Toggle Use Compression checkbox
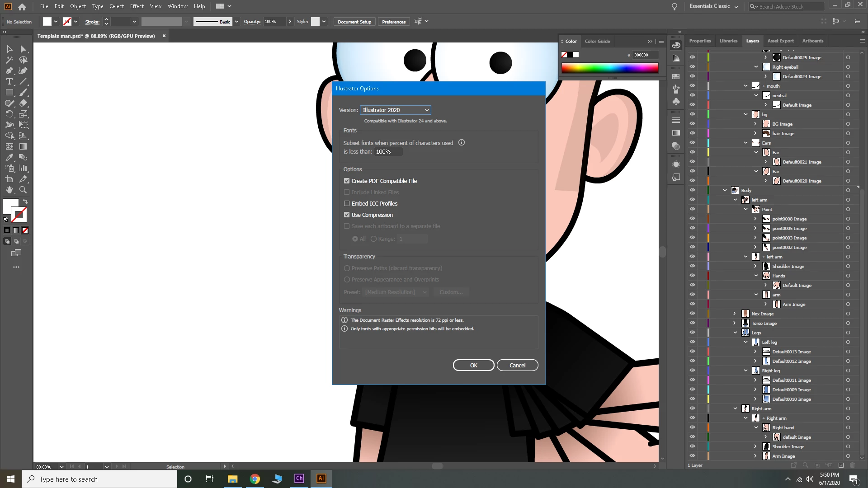 click(x=347, y=215)
